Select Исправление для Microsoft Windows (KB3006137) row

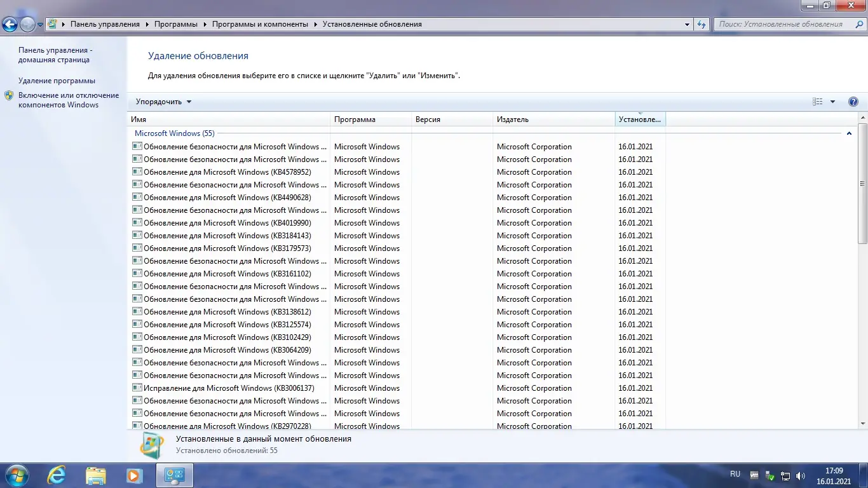[397, 388]
